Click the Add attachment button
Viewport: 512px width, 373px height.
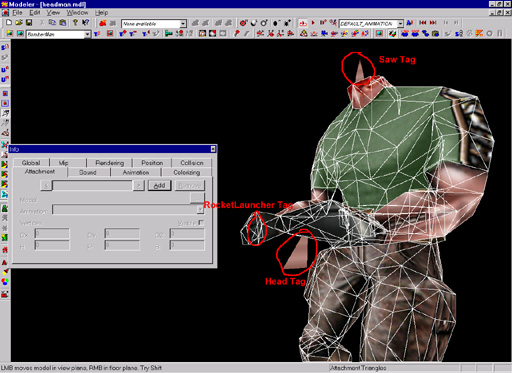159,185
